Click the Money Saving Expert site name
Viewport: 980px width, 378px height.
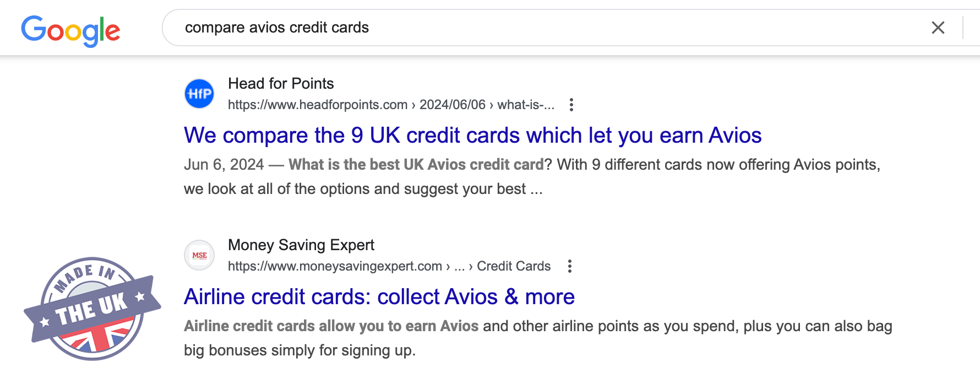point(301,245)
